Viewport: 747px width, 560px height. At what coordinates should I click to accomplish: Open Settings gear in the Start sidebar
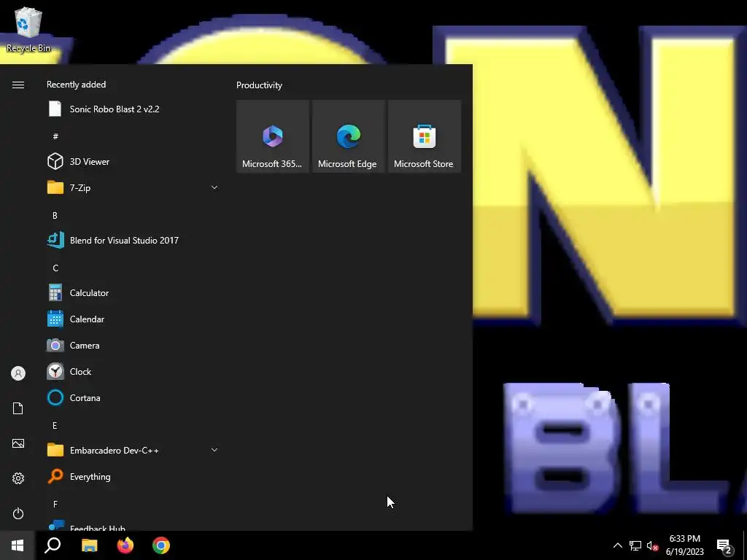click(x=18, y=478)
